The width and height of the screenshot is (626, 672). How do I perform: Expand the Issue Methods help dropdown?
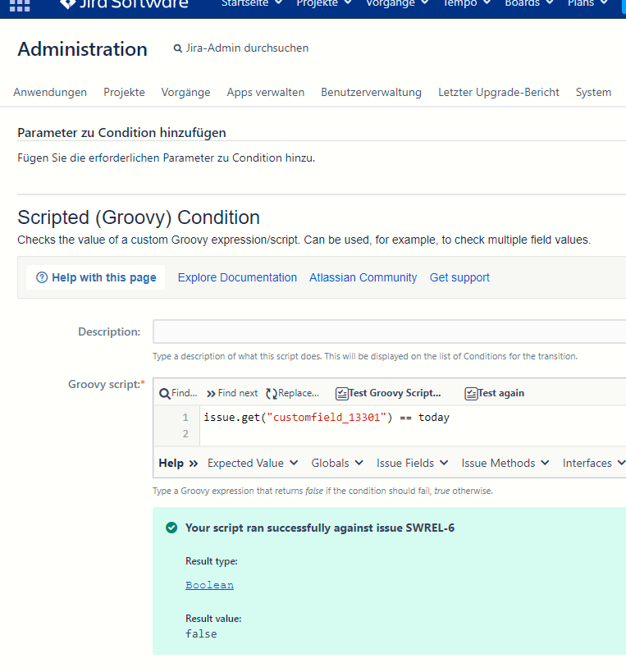505,464
